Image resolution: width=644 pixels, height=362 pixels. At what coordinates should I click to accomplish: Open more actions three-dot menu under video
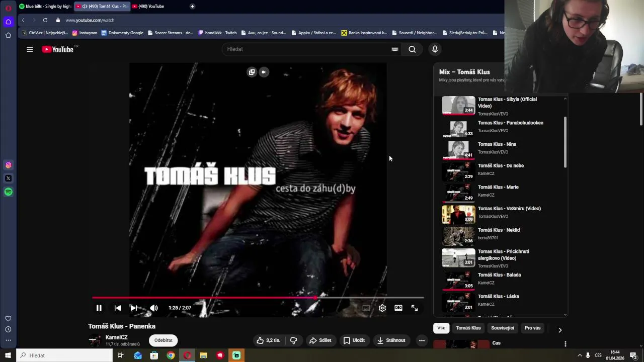click(422, 340)
